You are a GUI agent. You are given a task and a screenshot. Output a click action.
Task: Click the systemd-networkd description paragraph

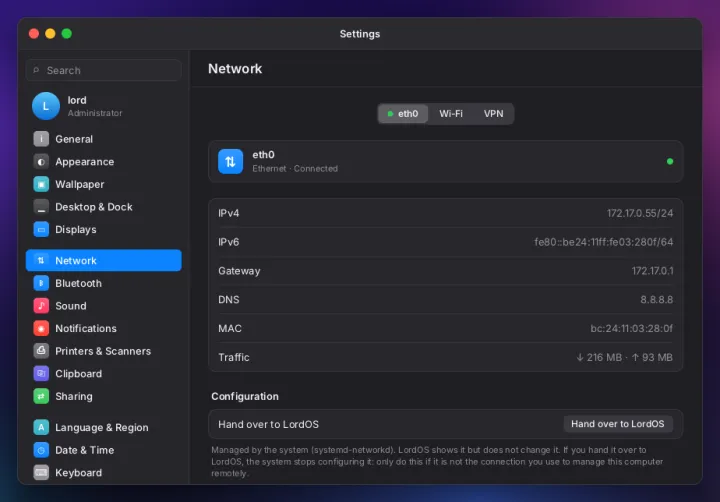(x=437, y=462)
